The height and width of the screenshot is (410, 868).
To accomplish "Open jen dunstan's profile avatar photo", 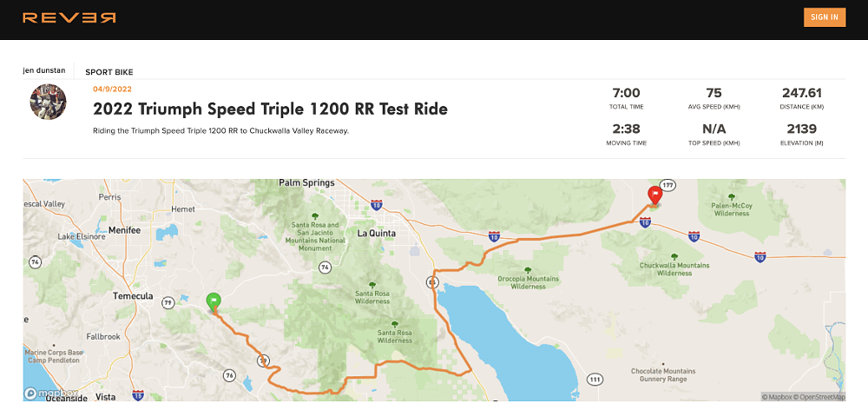I will 48,102.
